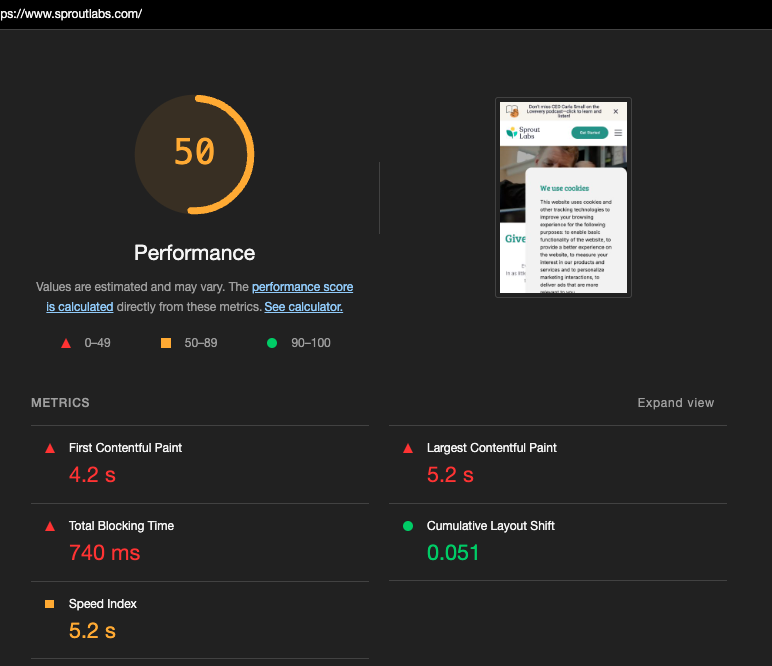
Task: Select the Speed Index metric label
Action: coord(102,603)
